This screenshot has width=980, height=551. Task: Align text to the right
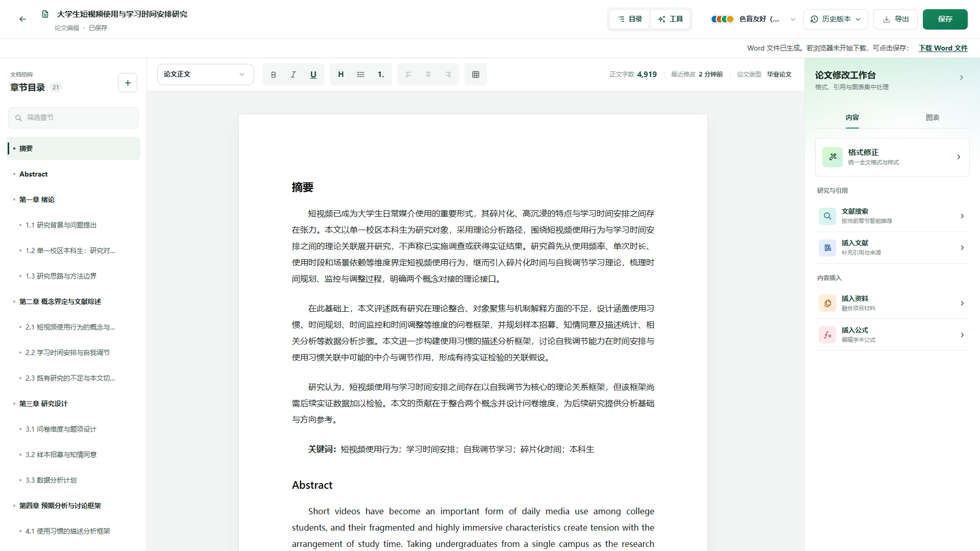pyautogui.click(x=448, y=74)
